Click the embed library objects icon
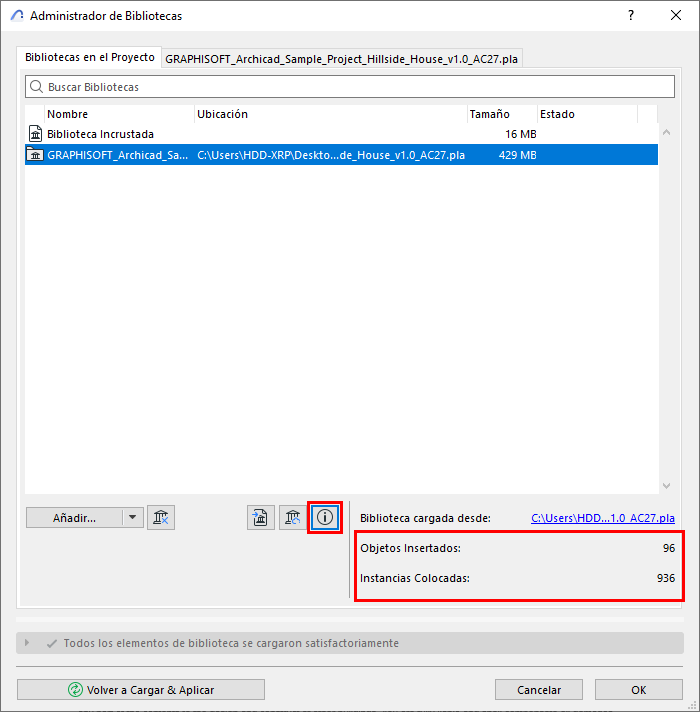Screen dimensions: 700x712 [261, 517]
